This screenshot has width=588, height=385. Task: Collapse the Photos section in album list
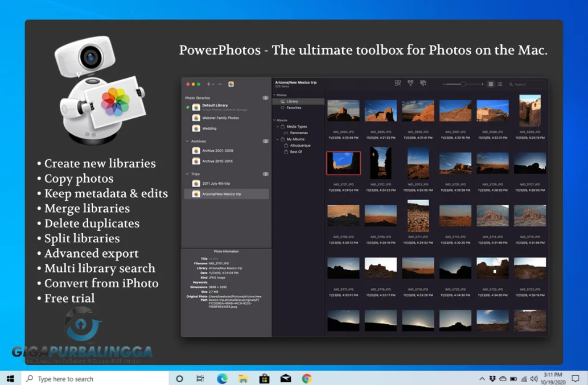click(274, 95)
